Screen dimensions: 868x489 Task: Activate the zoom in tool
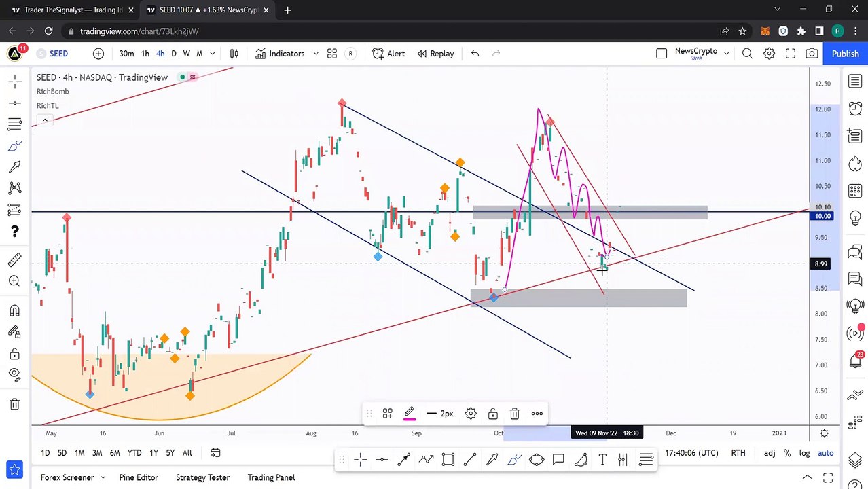click(x=15, y=281)
